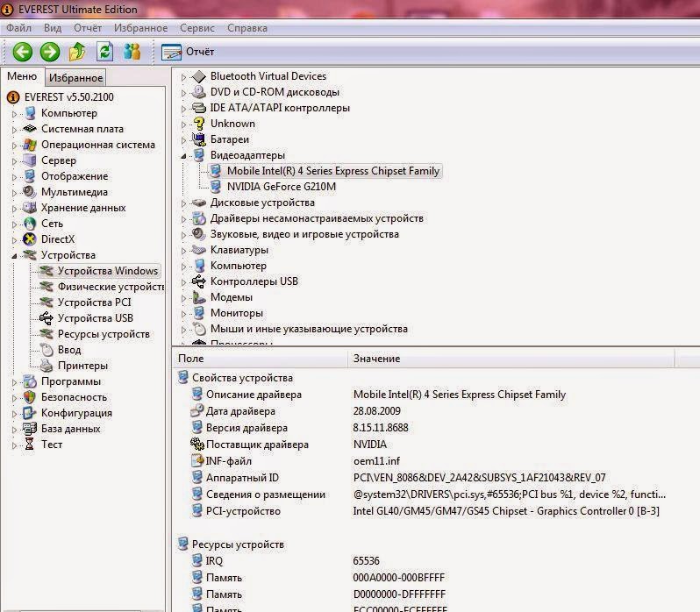The image size is (700, 612).
Task: Click the Мультимедиа speaker icon
Action: (x=30, y=192)
